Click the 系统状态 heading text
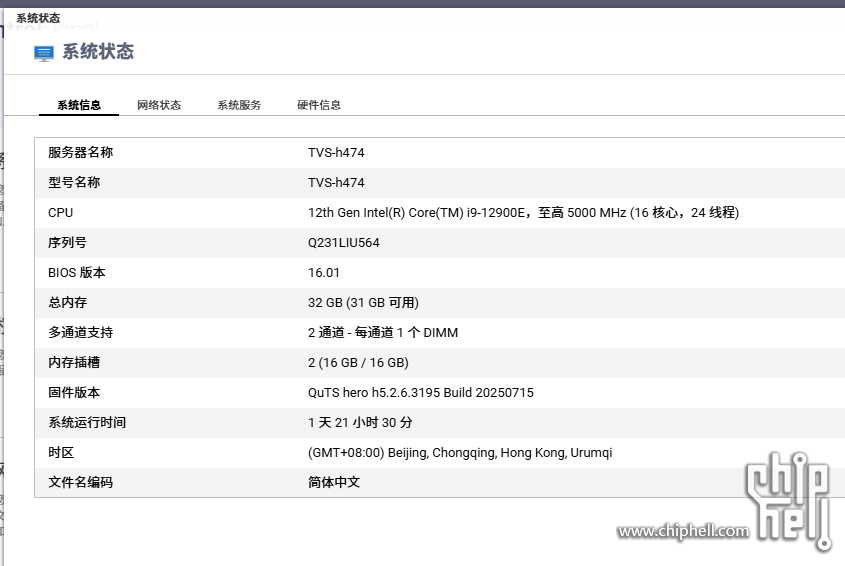Screen dimensions: 845x566 point(98,52)
